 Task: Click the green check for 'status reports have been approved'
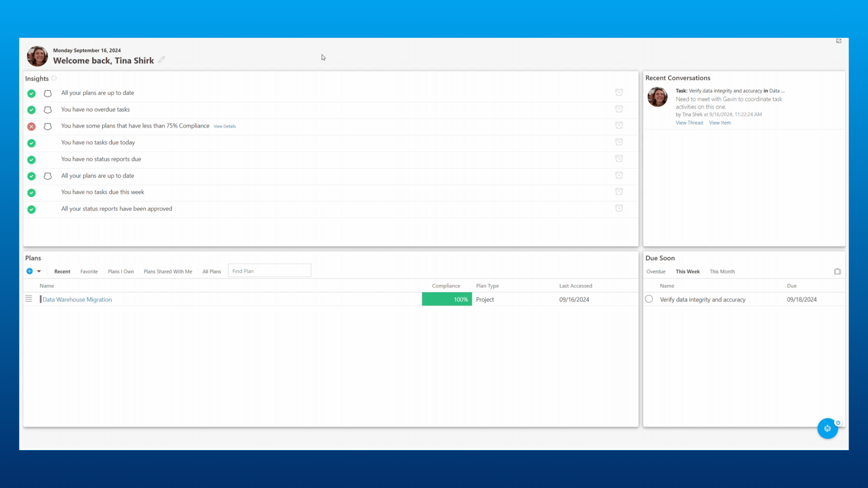coord(31,209)
